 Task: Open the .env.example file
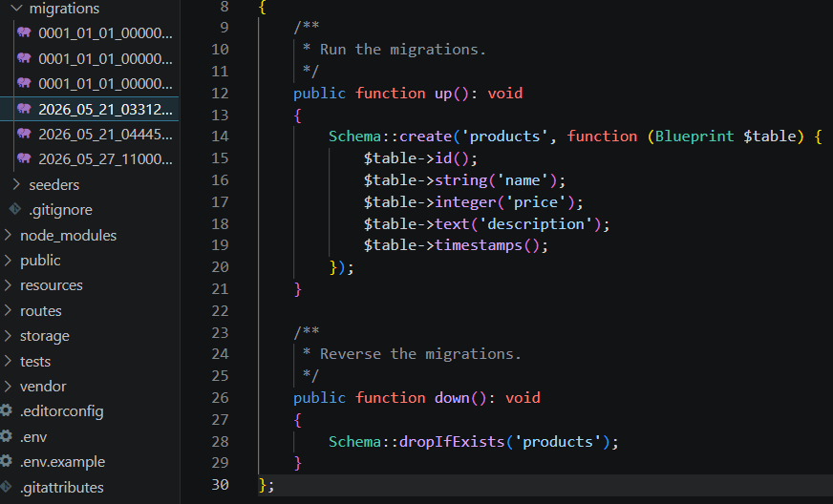pos(63,462)
